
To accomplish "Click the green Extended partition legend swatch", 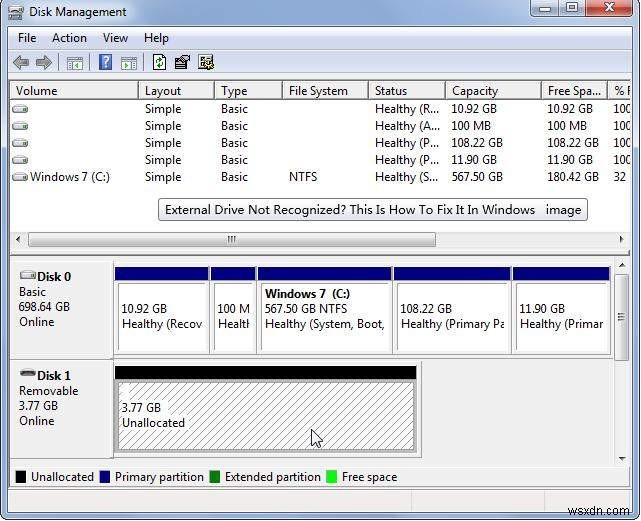I will (x=215, y=477).
